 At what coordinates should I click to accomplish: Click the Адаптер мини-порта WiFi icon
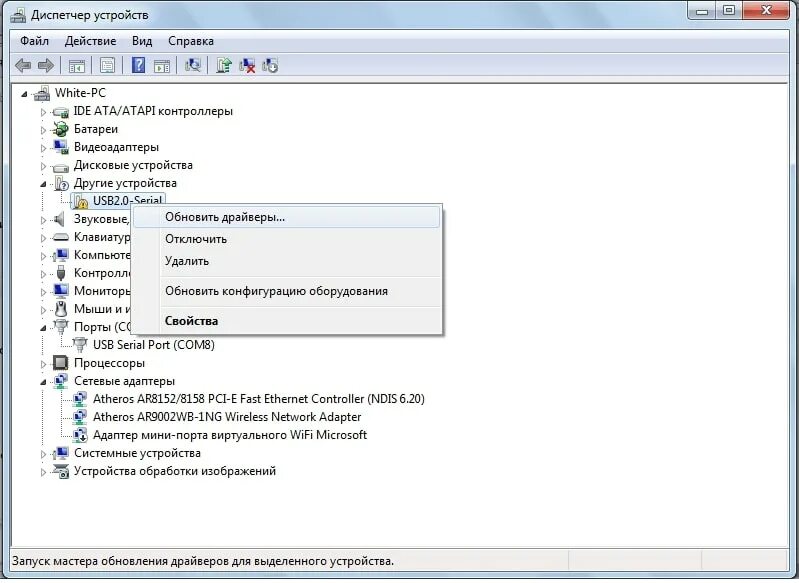80,435
